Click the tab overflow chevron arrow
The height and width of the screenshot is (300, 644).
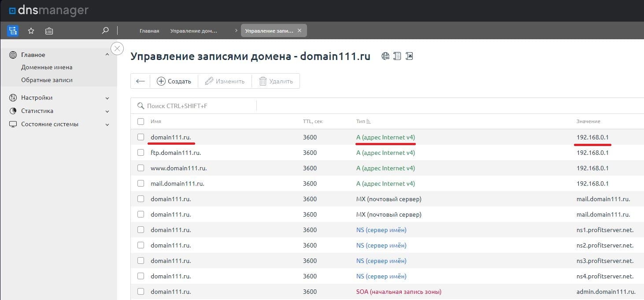point(237,30)
